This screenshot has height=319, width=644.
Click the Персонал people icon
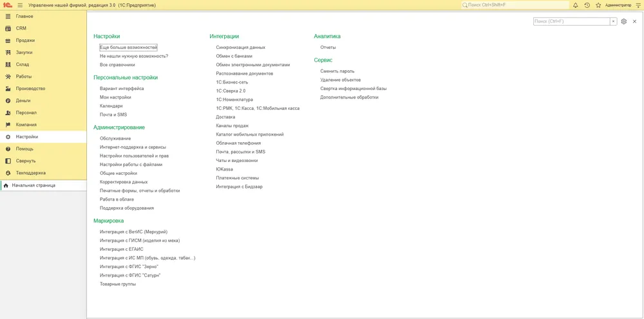tap(8, 113)
